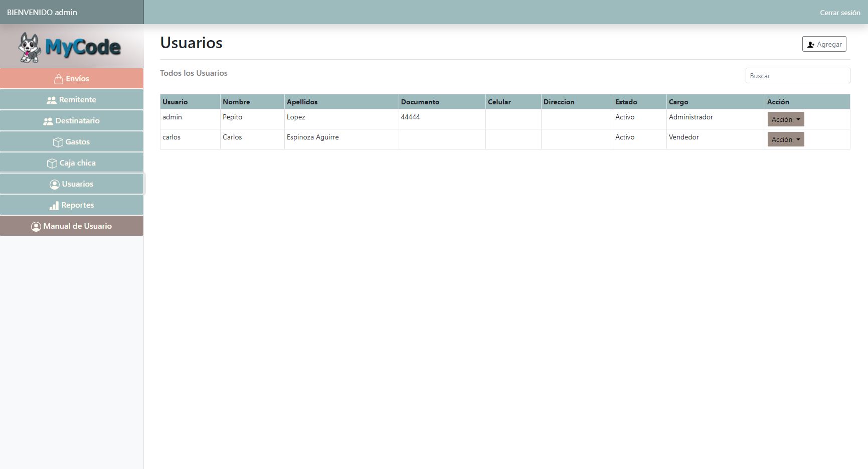Focus the Buscar search field
This screenshot has height=469, width=868.
point(797,76)
